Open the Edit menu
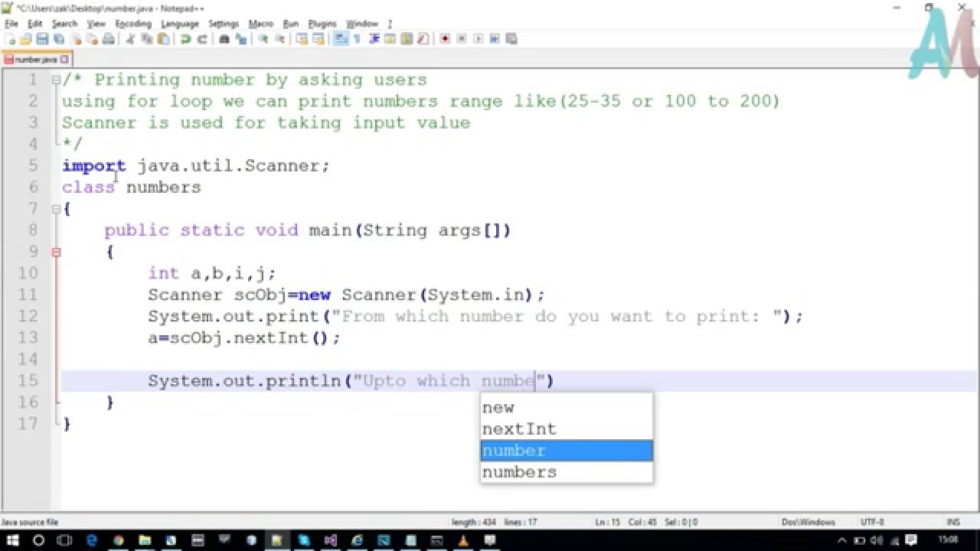Viewport: 980px width, 551px height. (x=35, y=24)
